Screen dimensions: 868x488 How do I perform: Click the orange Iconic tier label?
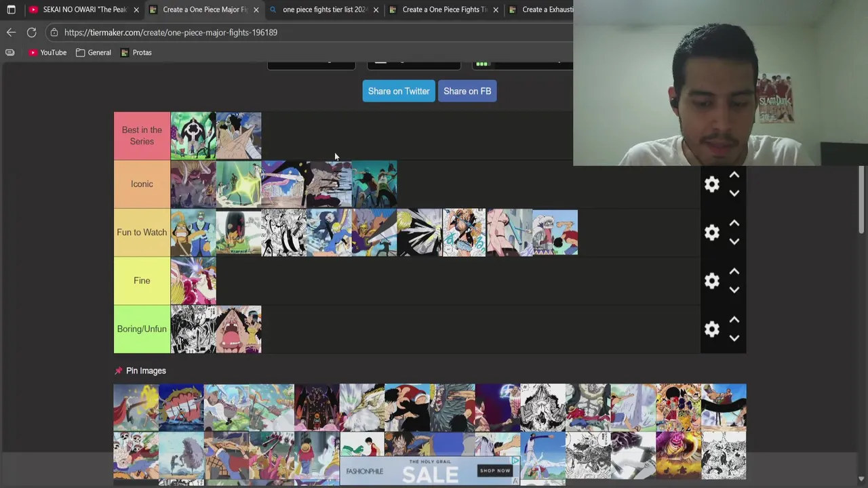pyautogui.click(x=142, y=184)
